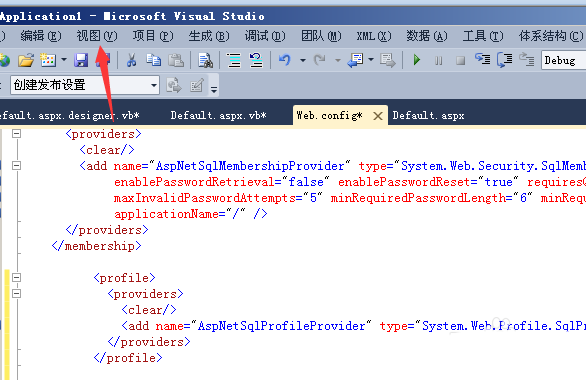Click the Open File folder icon
The width and height of the screenshot is (586, 380).
click(26, 60)
